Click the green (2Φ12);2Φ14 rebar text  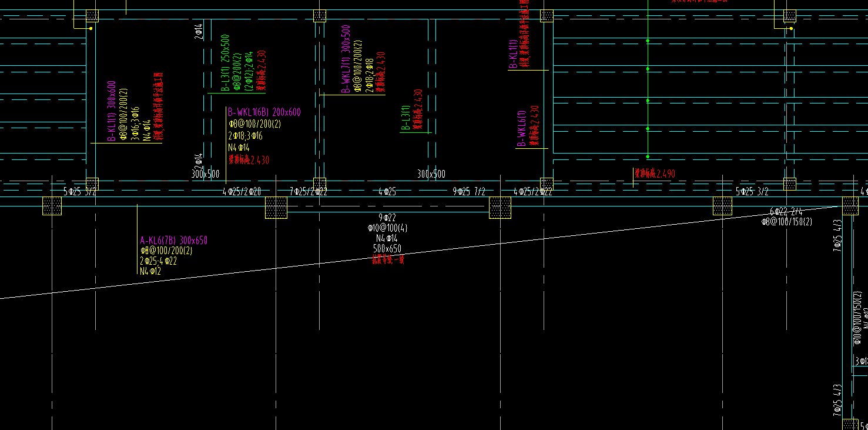point(249,71)
